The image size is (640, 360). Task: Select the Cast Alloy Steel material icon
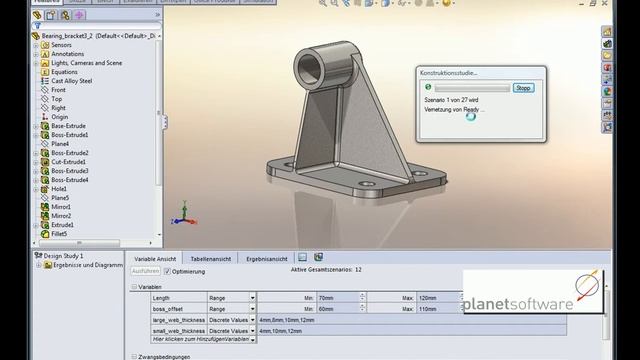[45, 81]
